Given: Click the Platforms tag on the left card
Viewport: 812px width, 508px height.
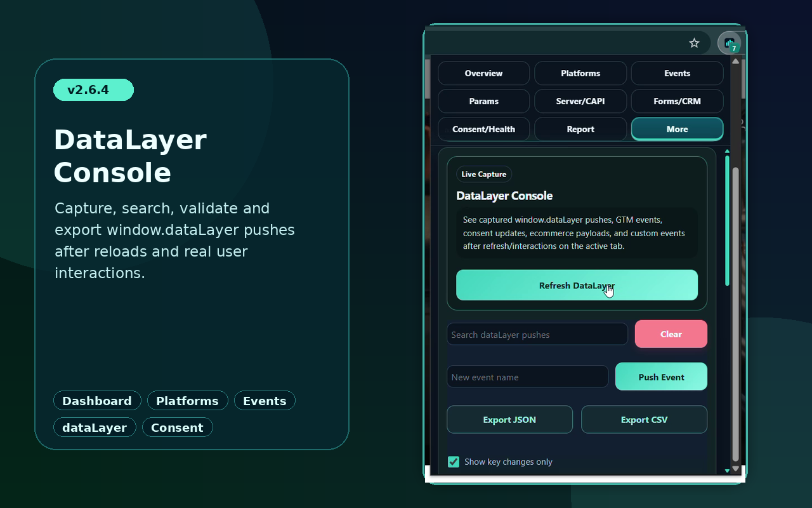Looking at the screenshot, I should (x=187, y=401).
